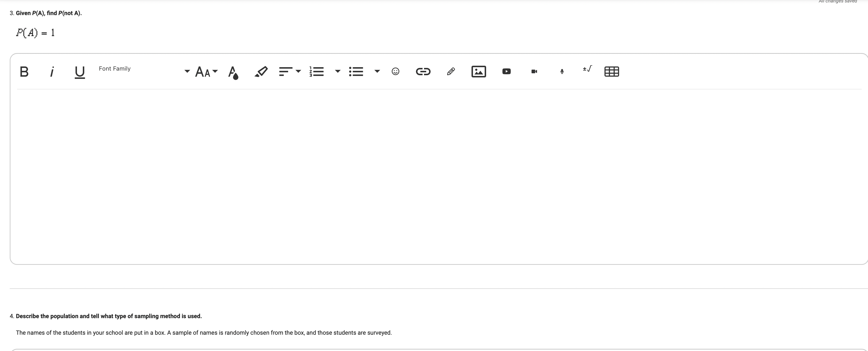This screenshot has height=351, width=868.
Task: Enable underline formatting
Action: tap(80, 72)
